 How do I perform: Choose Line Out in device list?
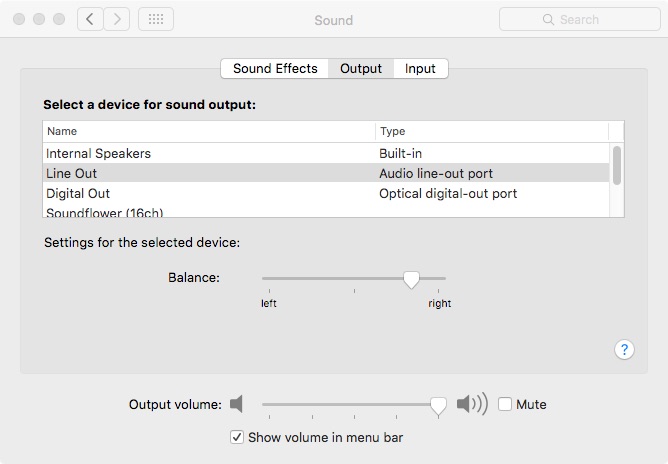click(x=71, y=173)
